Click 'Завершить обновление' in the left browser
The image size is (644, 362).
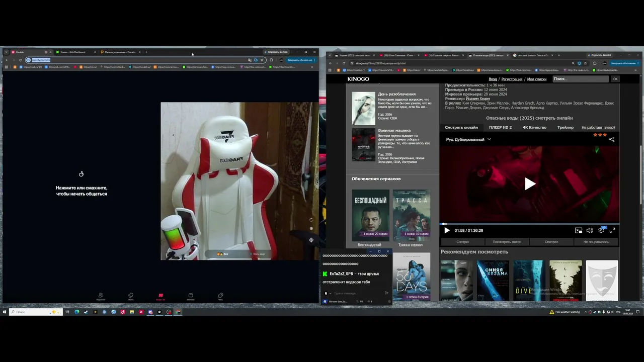(x=301, y=60)
